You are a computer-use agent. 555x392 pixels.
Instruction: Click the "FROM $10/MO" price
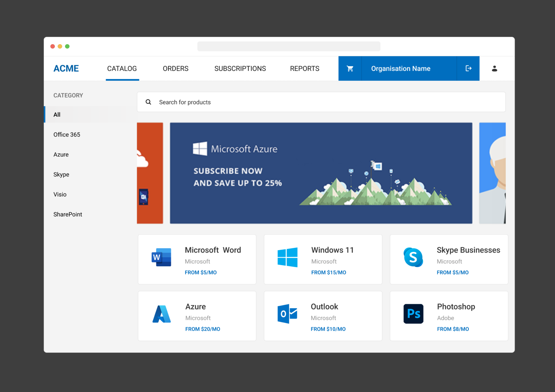[328, 329]
